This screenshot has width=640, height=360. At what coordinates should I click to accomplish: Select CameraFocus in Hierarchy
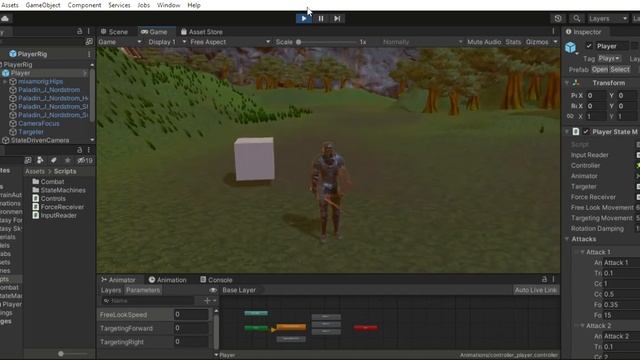pos(39,123)
